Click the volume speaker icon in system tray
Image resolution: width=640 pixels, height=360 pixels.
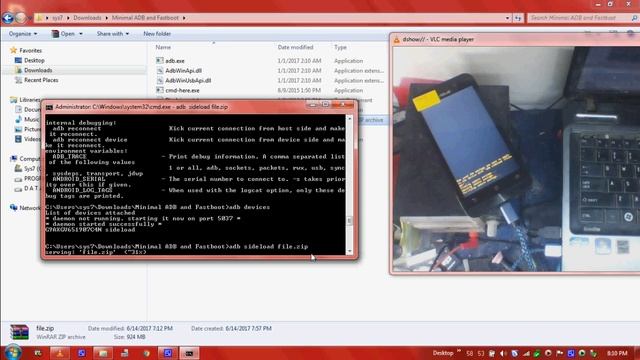pos(503,353)
